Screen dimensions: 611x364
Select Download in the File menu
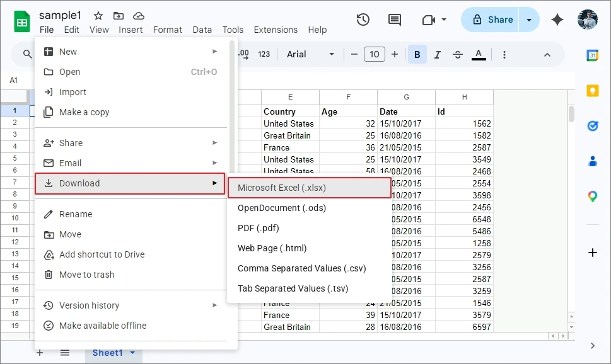130,183
